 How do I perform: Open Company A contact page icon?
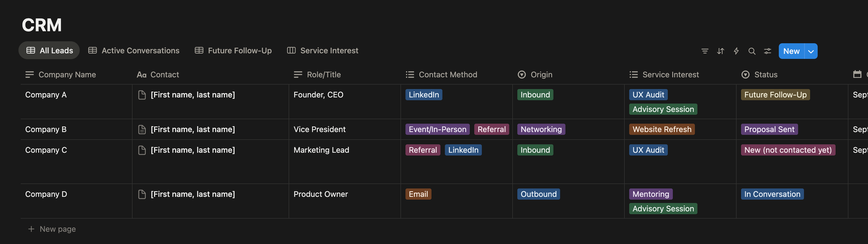[x=142, y=95]
